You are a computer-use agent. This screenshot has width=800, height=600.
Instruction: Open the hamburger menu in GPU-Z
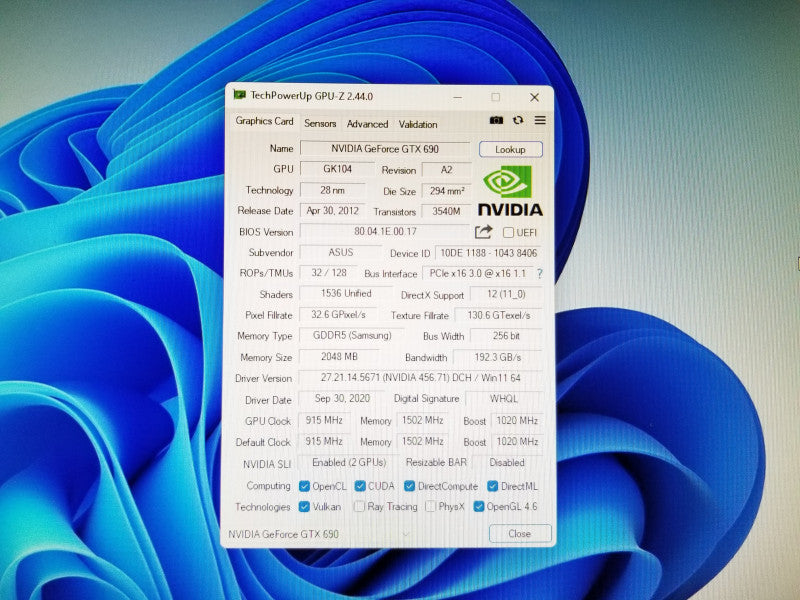pos(540,120)
